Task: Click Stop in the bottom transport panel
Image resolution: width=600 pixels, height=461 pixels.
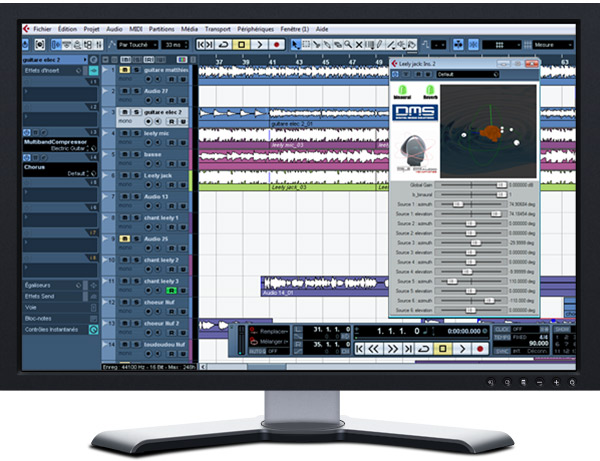Action: coord(443,349)
